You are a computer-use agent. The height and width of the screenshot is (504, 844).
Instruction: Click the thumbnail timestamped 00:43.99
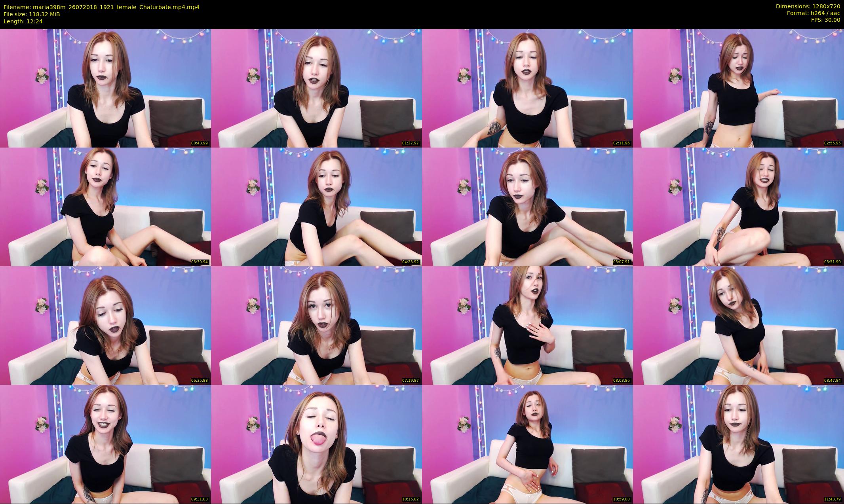(x=105, y=88)
